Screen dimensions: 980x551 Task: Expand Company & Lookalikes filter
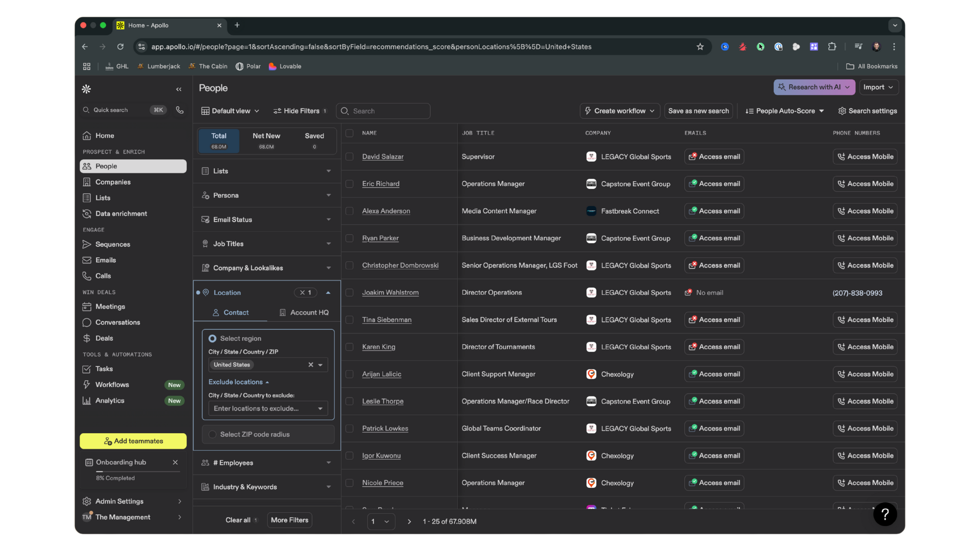[267, 268]
